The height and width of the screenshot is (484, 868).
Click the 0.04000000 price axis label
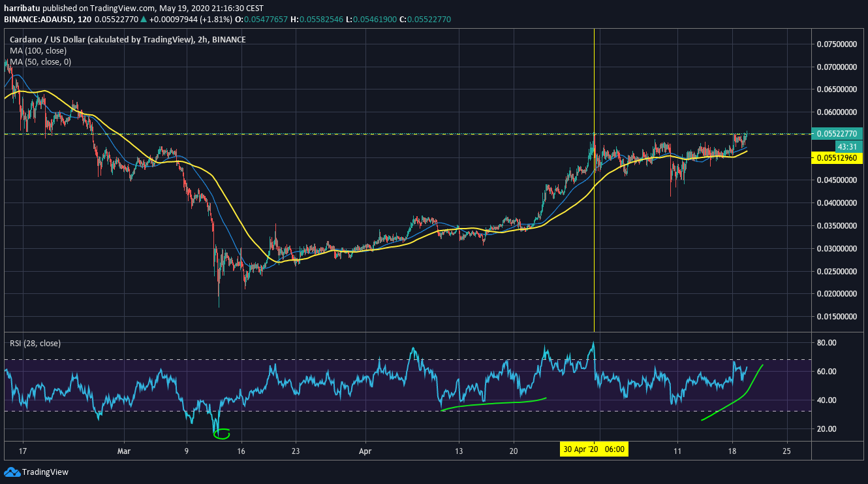coord(838,203)
